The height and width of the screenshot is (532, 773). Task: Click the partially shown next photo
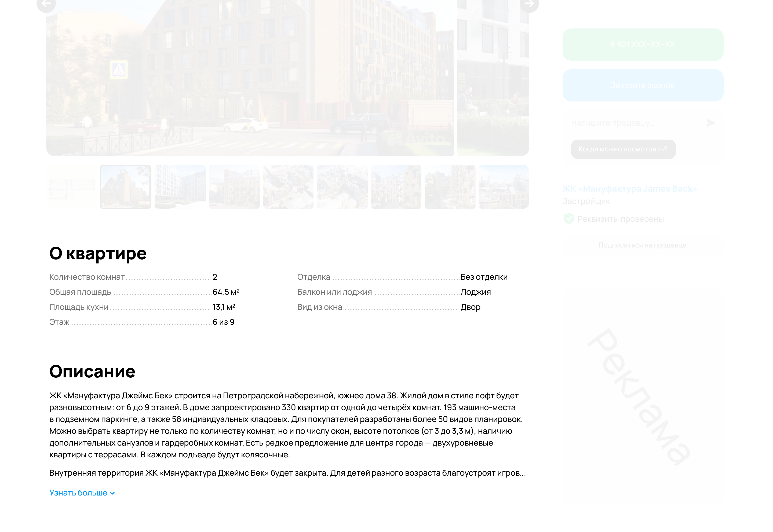pyautogui.click(x=493, y=78)
